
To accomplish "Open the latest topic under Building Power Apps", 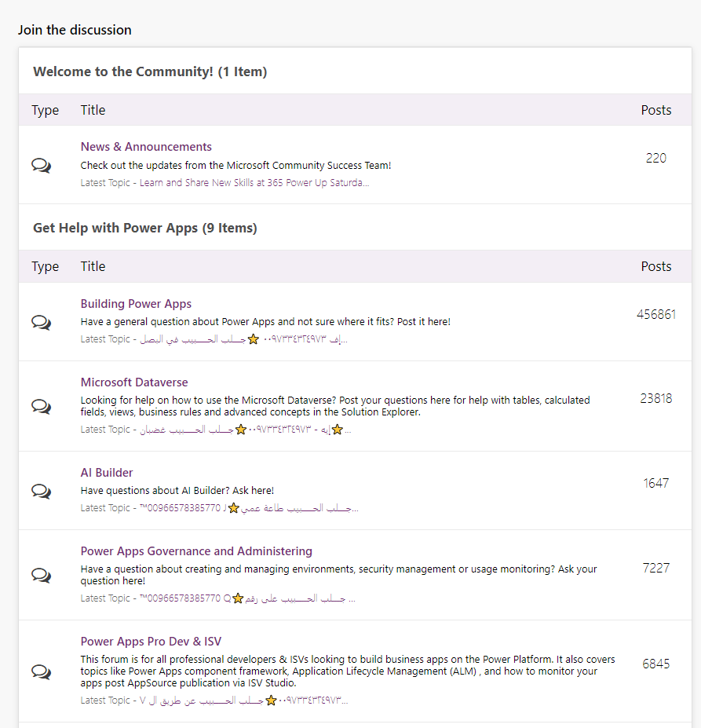I will [243, 339].
